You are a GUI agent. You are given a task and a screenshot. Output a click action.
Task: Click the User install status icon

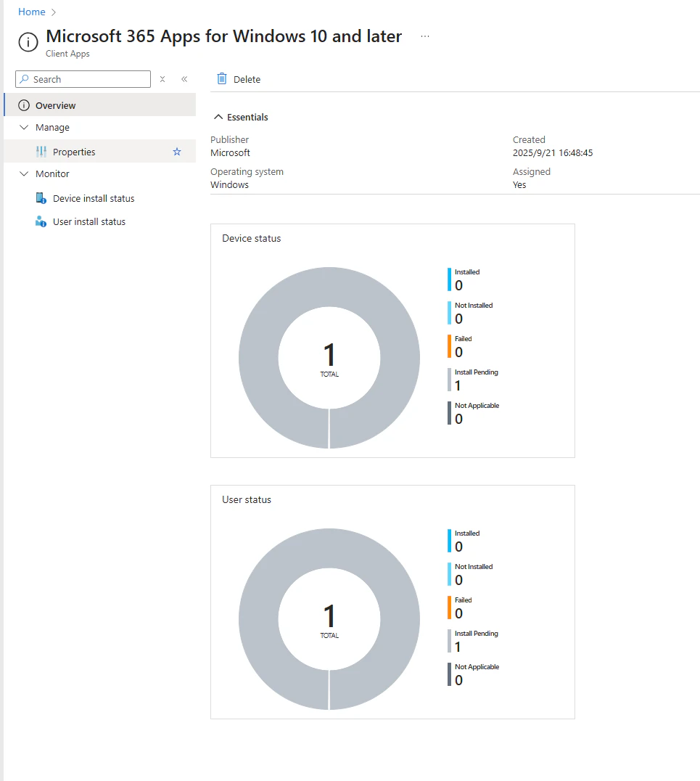coord(41,221)
